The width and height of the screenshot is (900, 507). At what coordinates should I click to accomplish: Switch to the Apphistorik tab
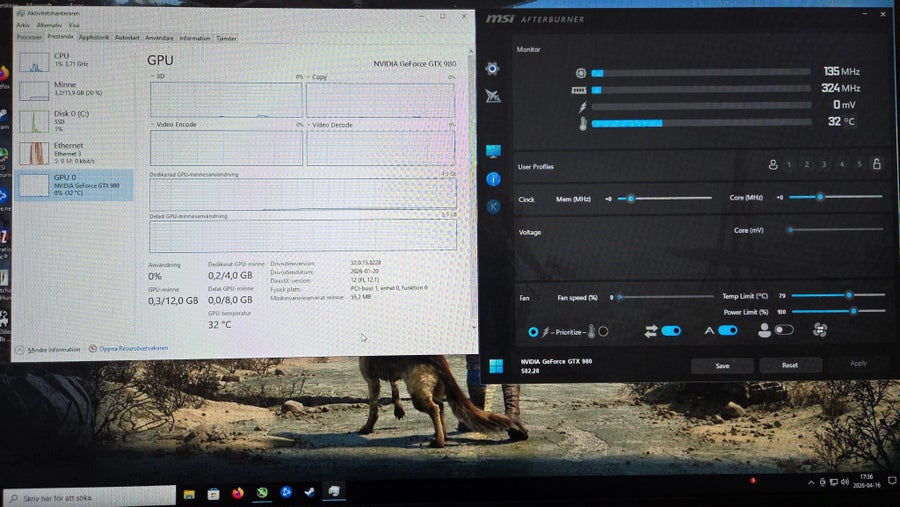[94, 37]
